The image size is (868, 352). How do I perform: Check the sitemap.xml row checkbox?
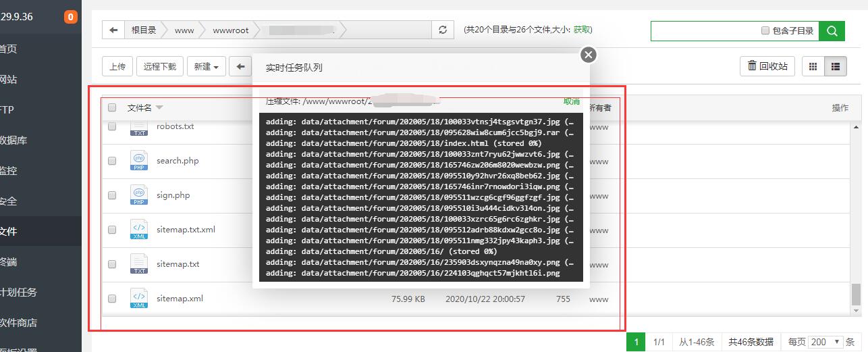112,299
